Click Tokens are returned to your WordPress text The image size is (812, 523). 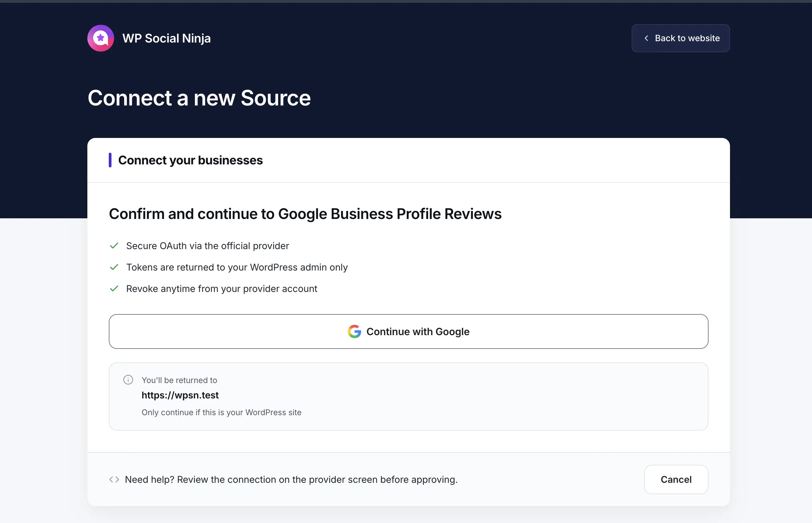[x=237, y=267]
